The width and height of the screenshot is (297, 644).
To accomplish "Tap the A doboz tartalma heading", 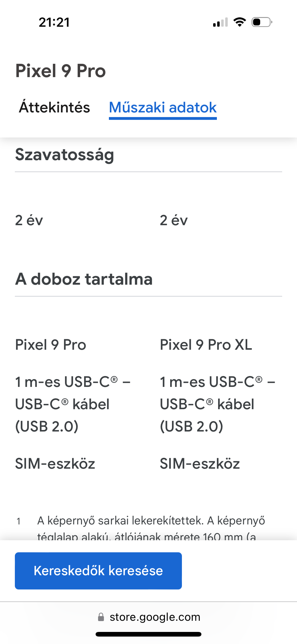I will click(84, 279).
